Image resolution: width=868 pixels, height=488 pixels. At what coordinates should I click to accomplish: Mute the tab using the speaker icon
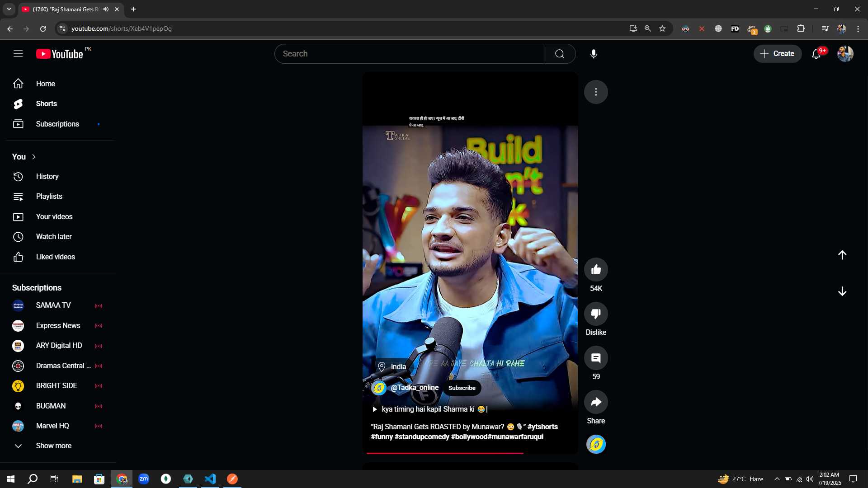[106, 9]
